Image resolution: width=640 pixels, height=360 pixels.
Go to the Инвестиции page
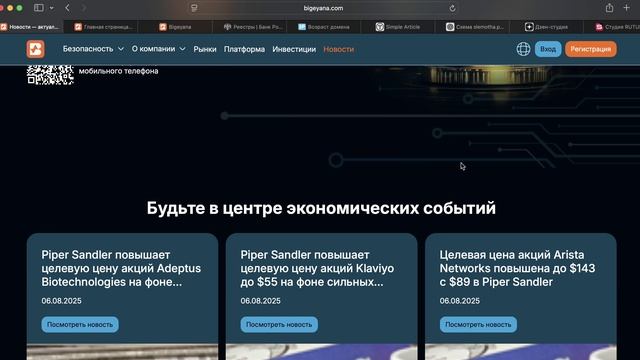(x=294, y=49)
